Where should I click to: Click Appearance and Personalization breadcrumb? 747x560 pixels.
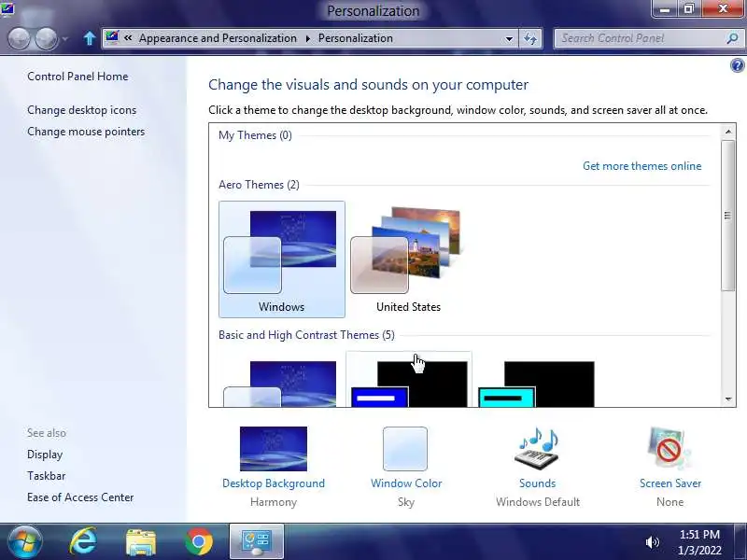[218, 38]
